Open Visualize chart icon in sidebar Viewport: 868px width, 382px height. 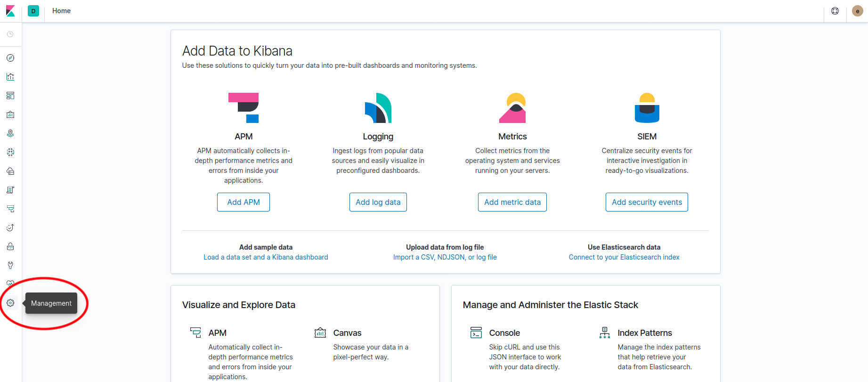10,77
